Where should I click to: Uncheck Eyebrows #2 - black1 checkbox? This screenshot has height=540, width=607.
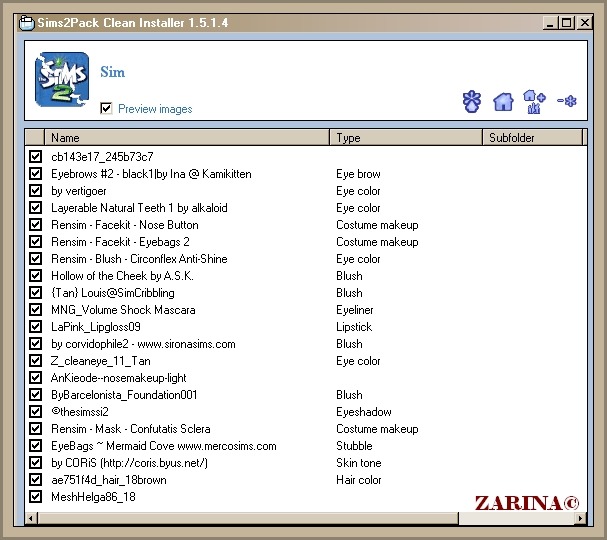point(36,173)
